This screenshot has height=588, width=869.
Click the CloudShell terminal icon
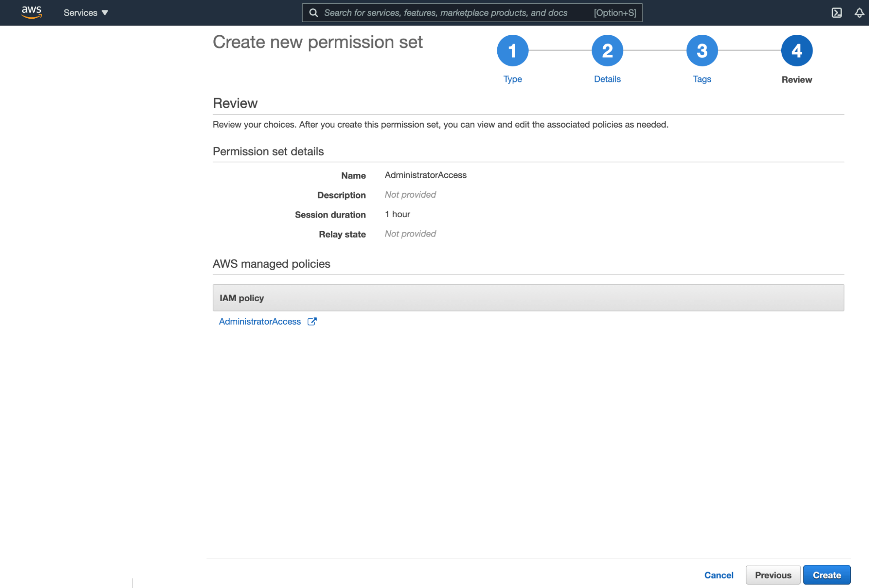837,13
